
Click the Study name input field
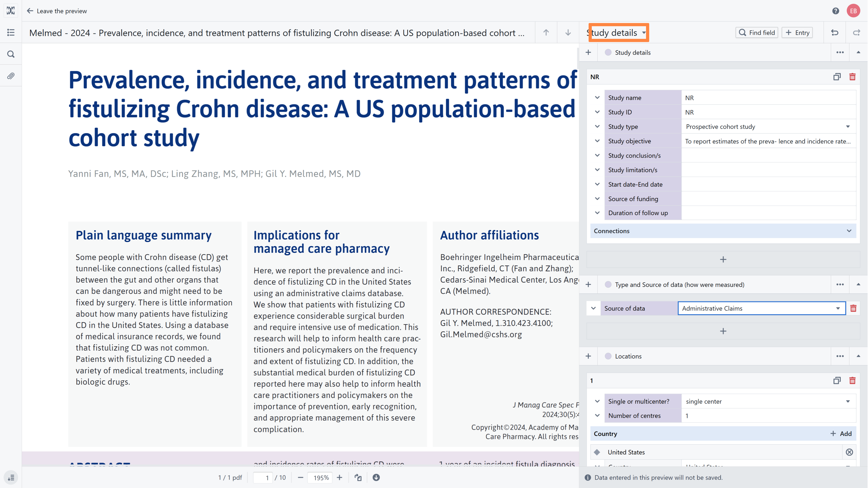[x=769, y=98]
